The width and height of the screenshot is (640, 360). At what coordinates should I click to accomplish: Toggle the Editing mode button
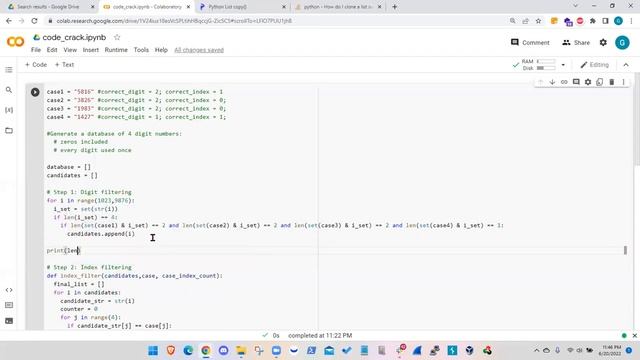tap(595, 65)
